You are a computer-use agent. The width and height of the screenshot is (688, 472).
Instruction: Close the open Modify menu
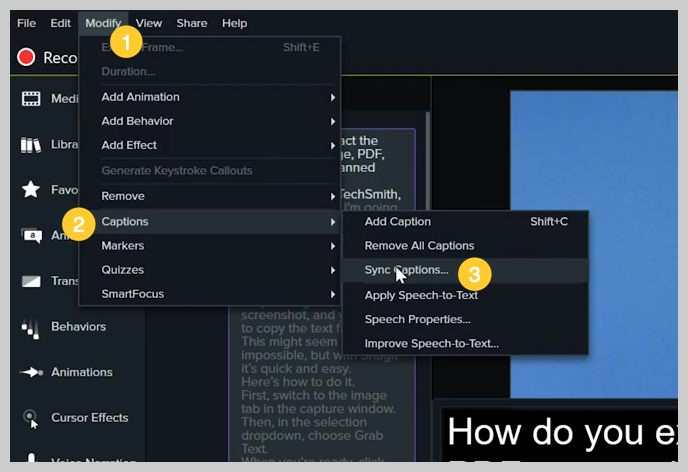(103, 23)
